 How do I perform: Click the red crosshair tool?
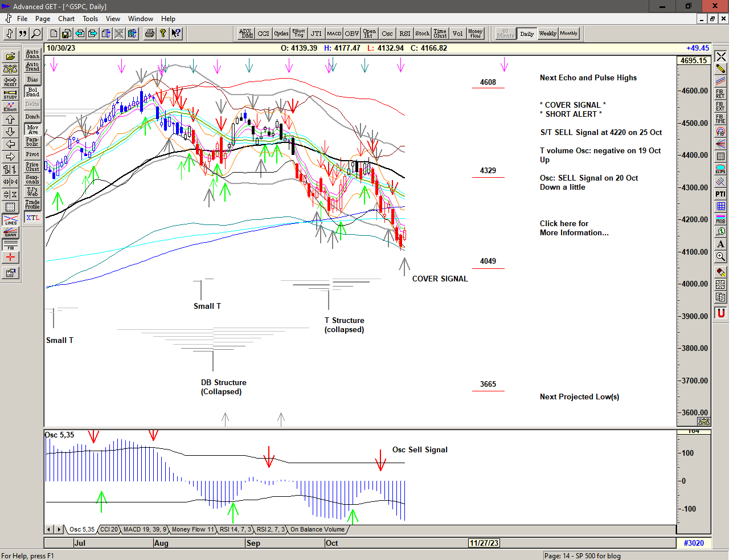coord(10,257)
